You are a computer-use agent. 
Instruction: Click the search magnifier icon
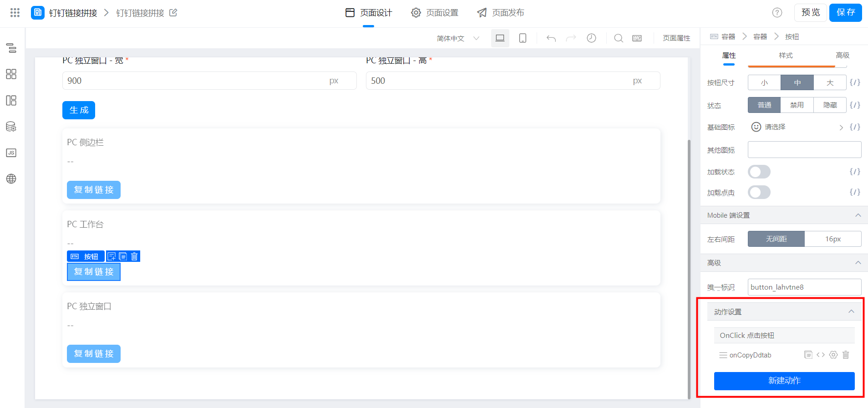tap(619, 38)
